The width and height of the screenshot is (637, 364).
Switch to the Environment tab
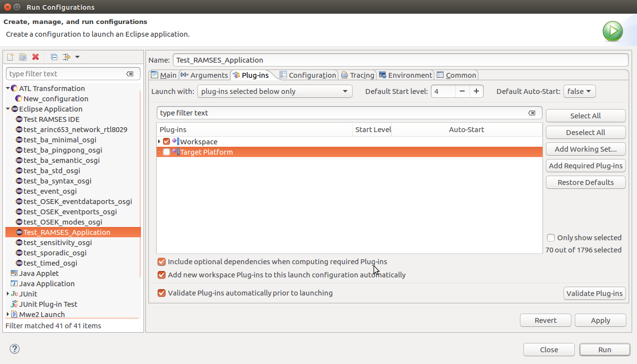click(405, 75)
